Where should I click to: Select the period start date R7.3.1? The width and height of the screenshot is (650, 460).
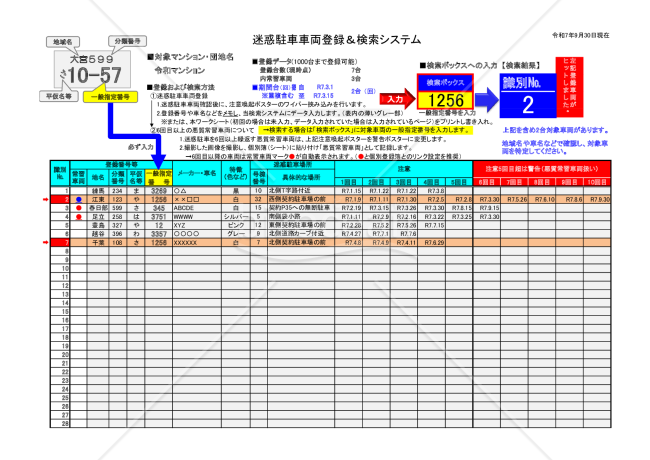pos(325,87)
